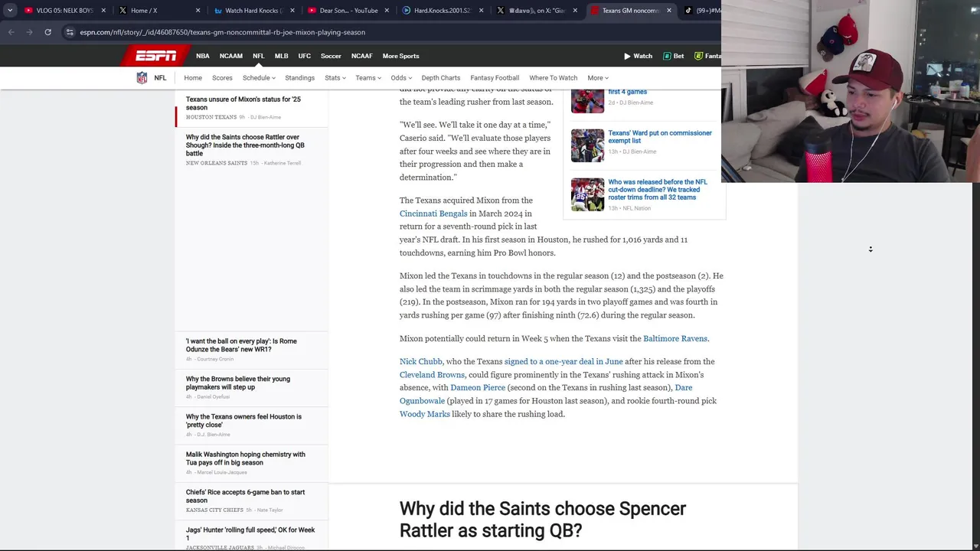Open Fantasy link in ESPN header
Viewport: 980px width, 551px height.
707,56
